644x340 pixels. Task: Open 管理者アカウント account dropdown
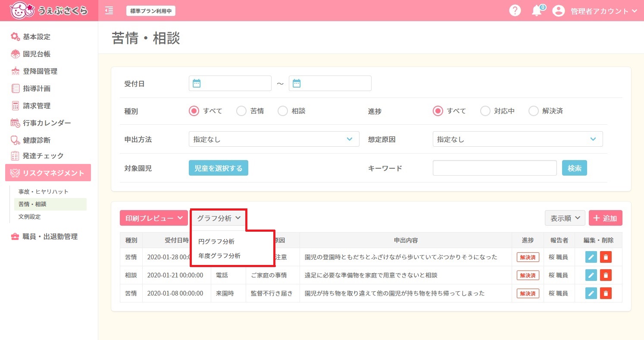coord(604,11)
